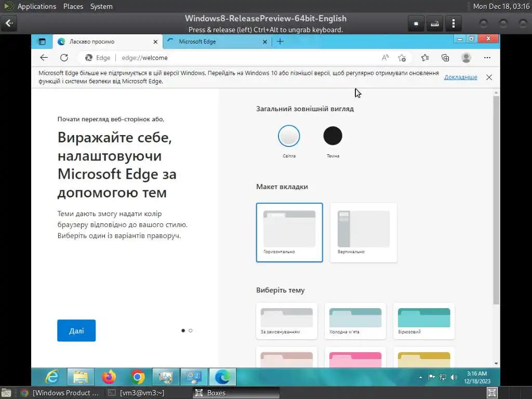The width and height of the screenshot is (532, 399).
Task: Go back with Edge's back arrow
Action: (44, 58)
